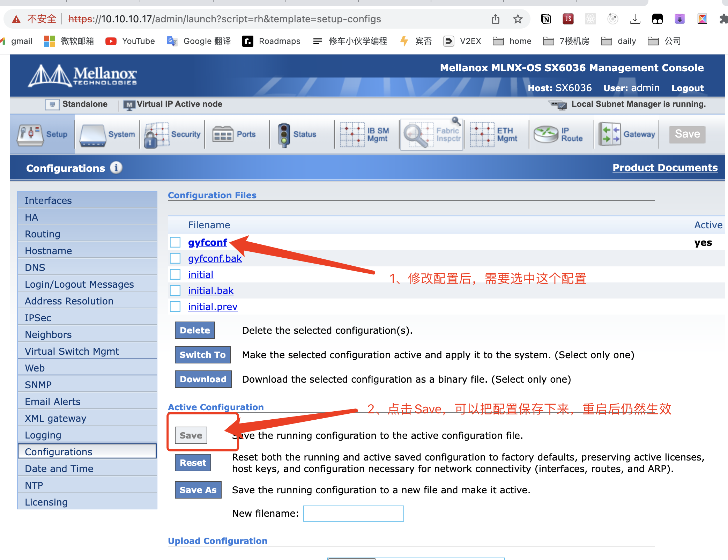Open the Gateway section

[x=627, y=134]
